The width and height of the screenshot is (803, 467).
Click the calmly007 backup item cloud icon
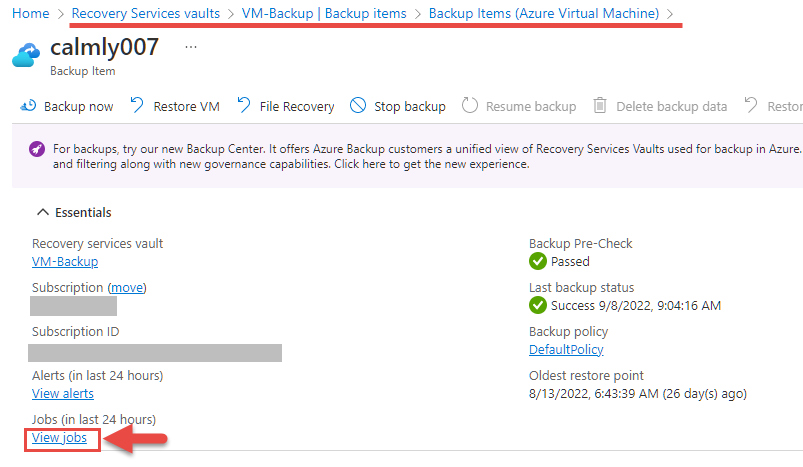pos(26,55)
